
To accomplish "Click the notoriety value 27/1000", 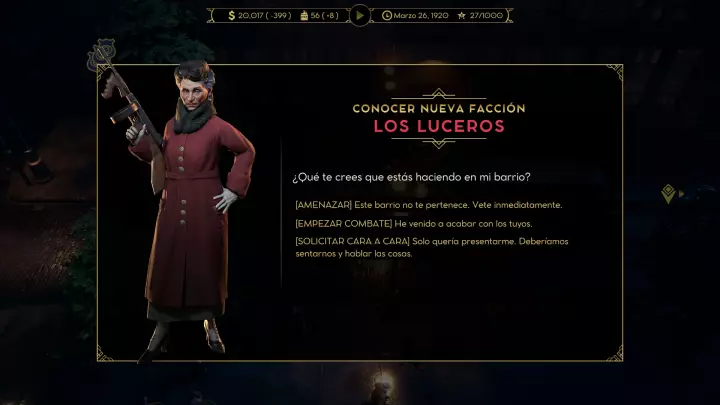I will (x=486, y=16).
